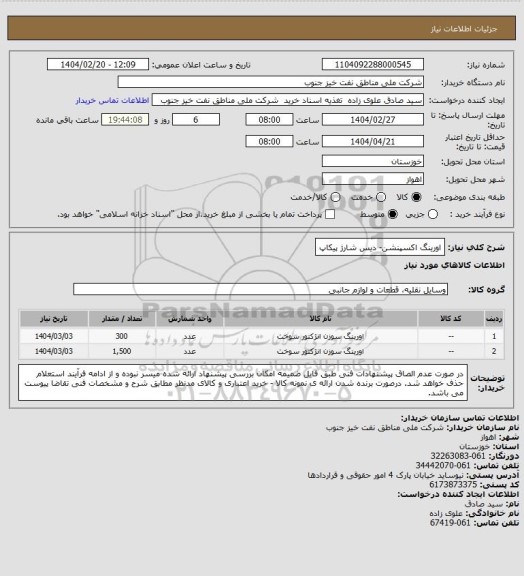Click the need number field 1104092288000545
524x576 pixels.
point(373,65)
